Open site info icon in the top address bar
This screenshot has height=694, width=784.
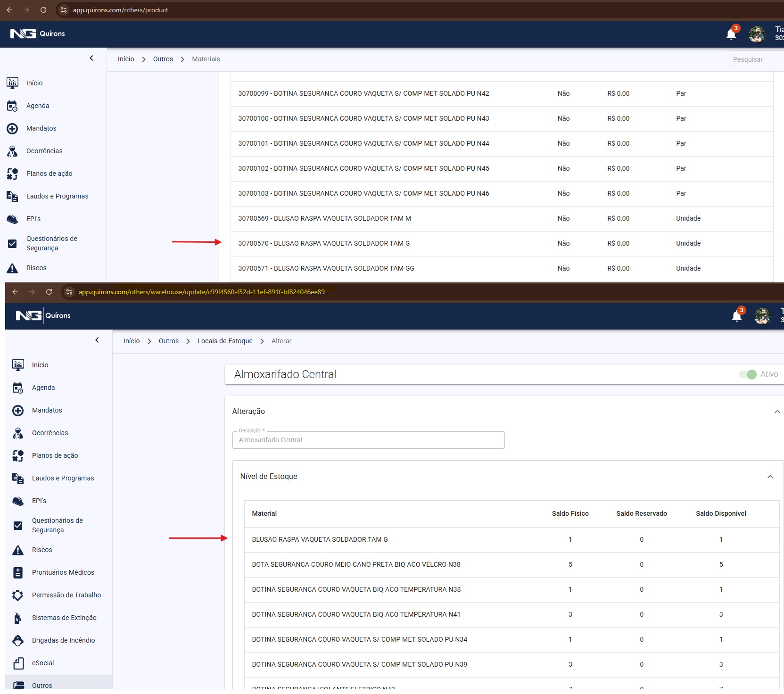point(64,10)
